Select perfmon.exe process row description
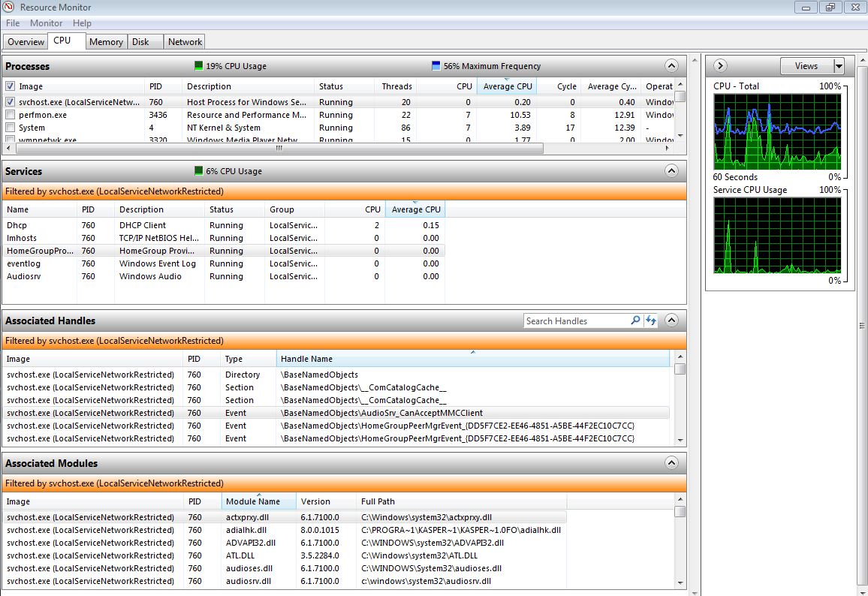The height and width of the screenshot is (596, 868). point(246,115)
